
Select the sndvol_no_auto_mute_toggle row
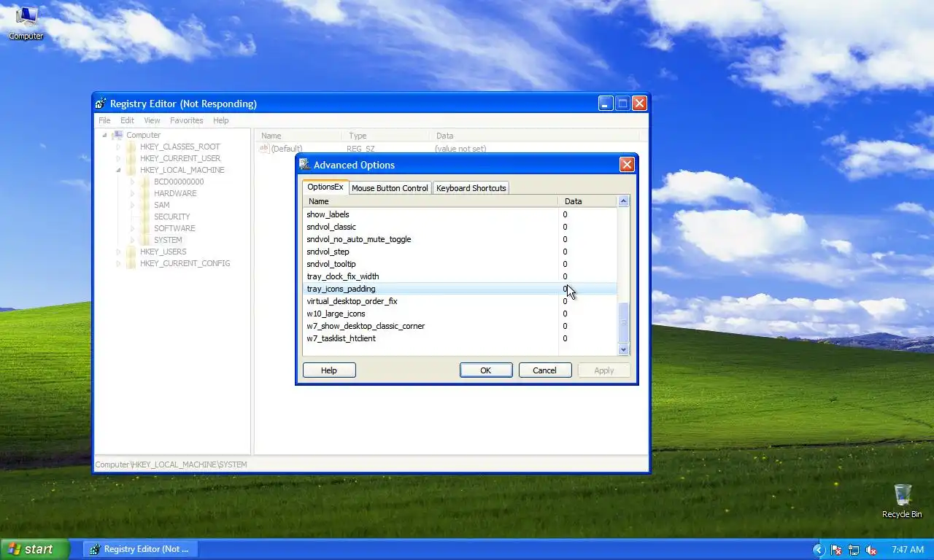[x=460, y=239]
